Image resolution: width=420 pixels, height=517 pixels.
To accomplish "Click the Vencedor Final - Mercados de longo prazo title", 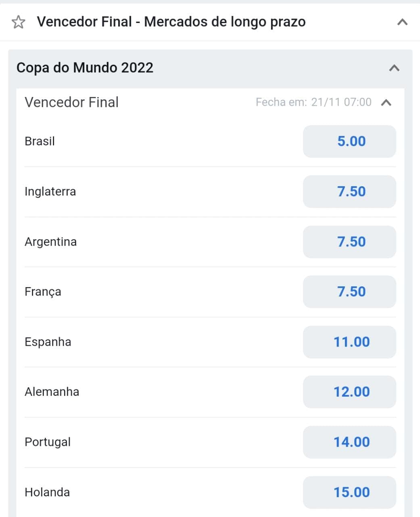I will click(x=171, y=22).
